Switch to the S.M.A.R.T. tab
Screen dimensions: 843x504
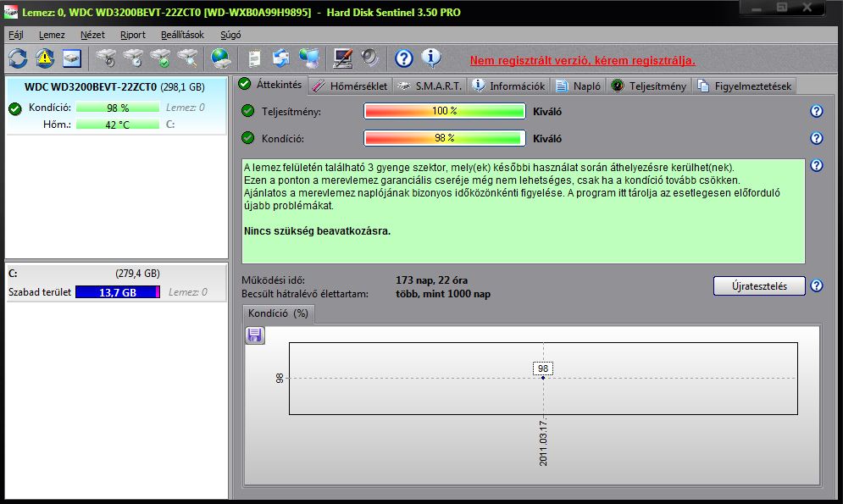(x=430, y=86)
